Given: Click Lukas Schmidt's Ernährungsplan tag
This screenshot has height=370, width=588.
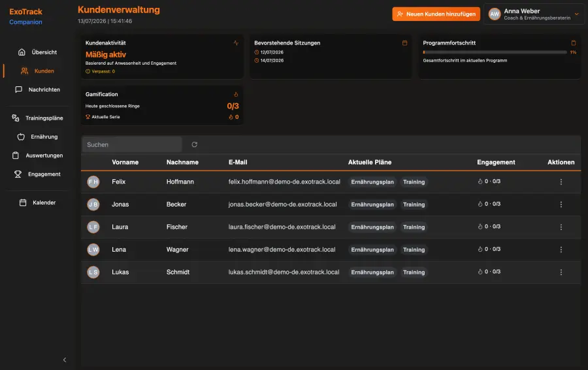Looking at the screenshot, I should [x=372, y=272].
